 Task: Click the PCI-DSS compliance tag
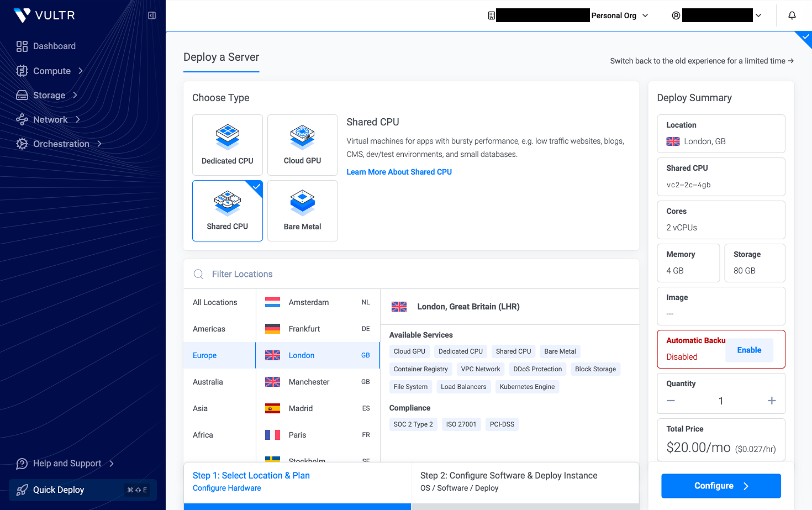(x=502, y=424)
